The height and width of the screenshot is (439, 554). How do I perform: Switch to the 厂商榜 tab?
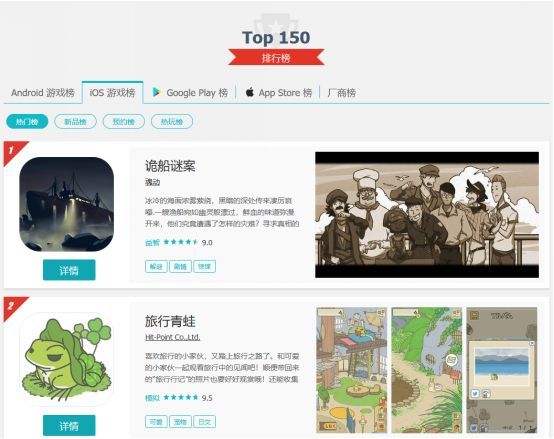point(341,93)
